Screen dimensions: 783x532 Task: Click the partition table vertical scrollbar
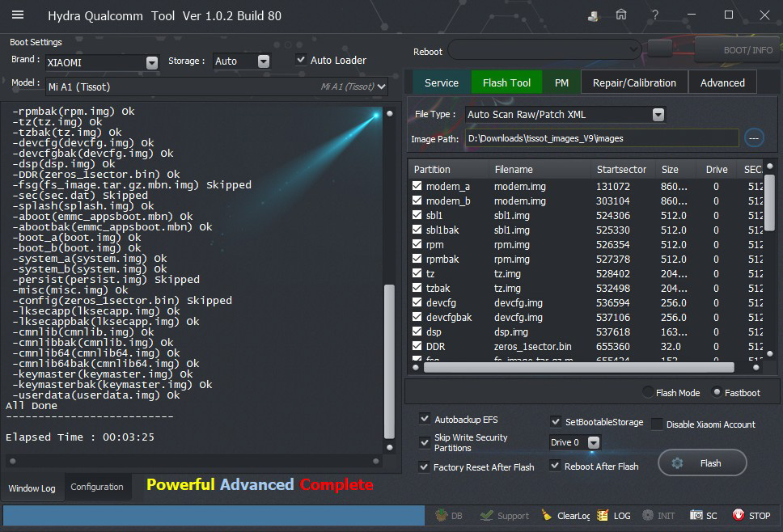coord(769,203)
